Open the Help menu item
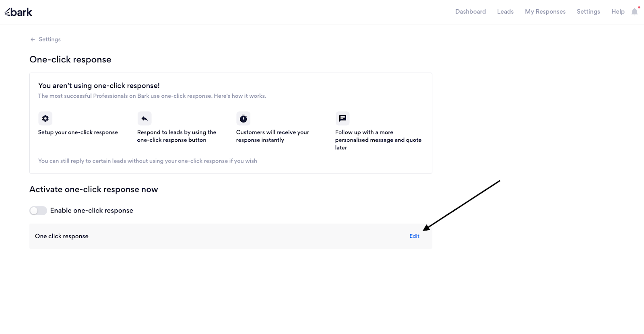Viewport: 644px width, 334px height. point(618,12)
